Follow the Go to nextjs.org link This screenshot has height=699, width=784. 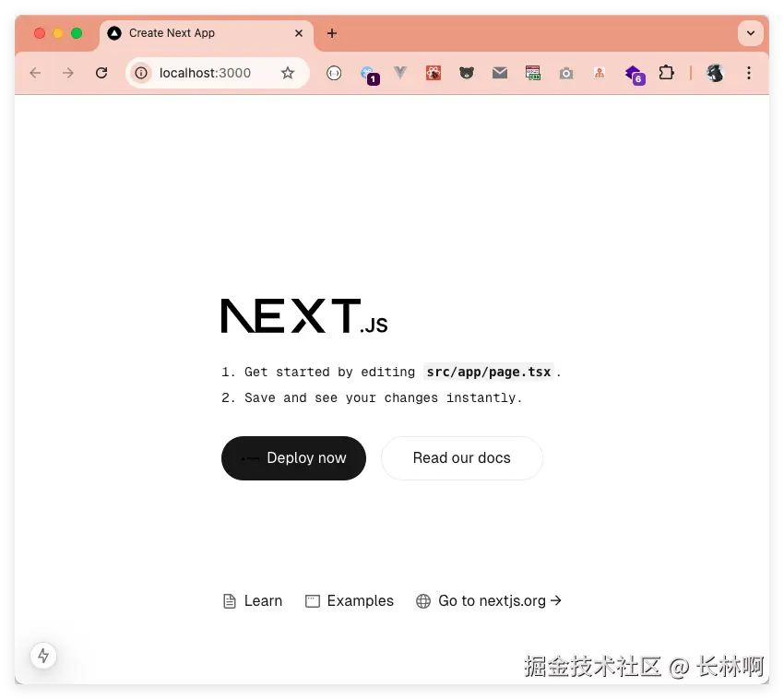tap(489, 600)
